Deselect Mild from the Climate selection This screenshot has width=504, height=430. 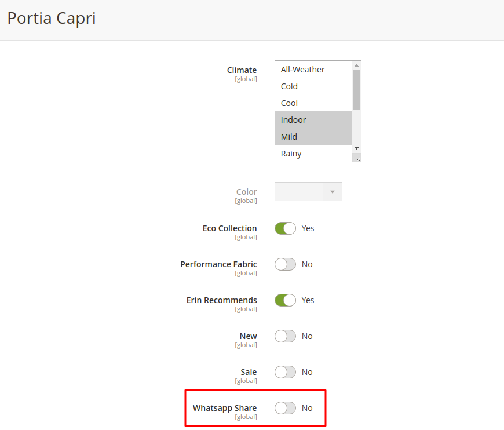[x=288, y=136]
